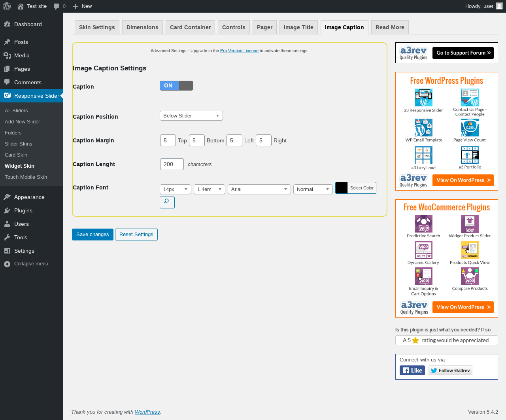506x420 pixels.
Task: Switch to the Skin Settings tab
Action: (x=97, y=27)
